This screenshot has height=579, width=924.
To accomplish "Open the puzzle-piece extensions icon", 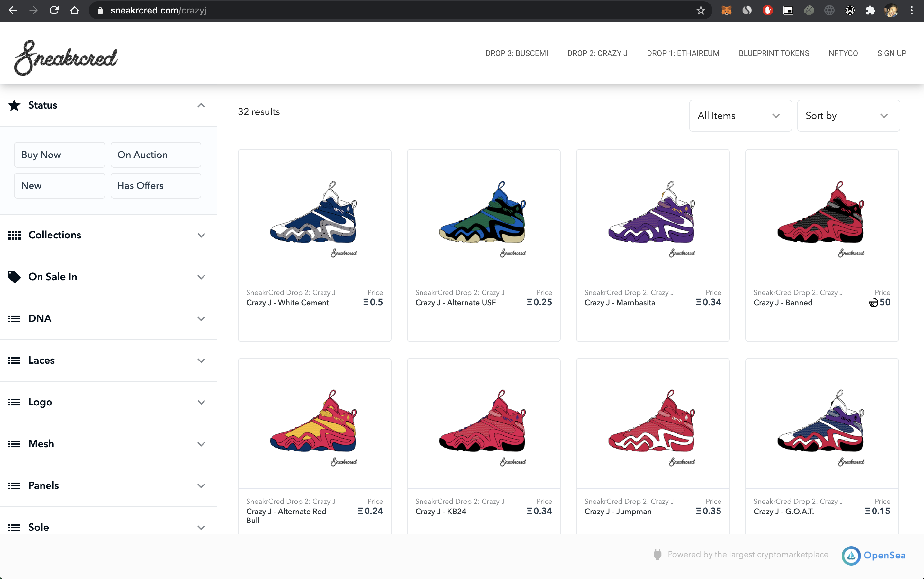I will (x=870, y=10).
